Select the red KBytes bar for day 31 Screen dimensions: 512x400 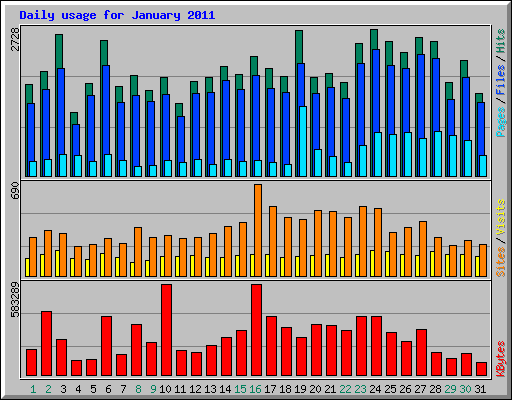coord(481,369)
